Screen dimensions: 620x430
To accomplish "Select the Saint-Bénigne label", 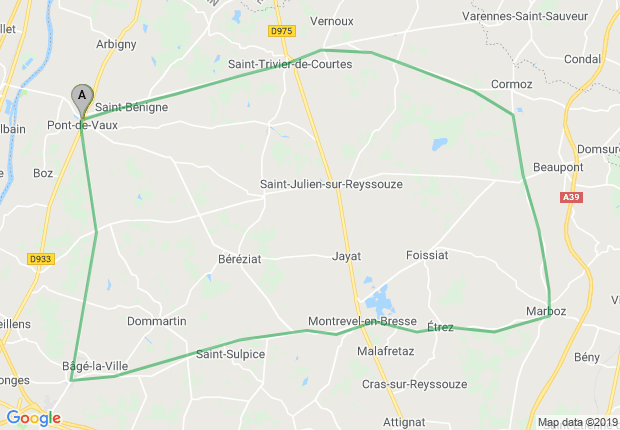I will [131, 107].
